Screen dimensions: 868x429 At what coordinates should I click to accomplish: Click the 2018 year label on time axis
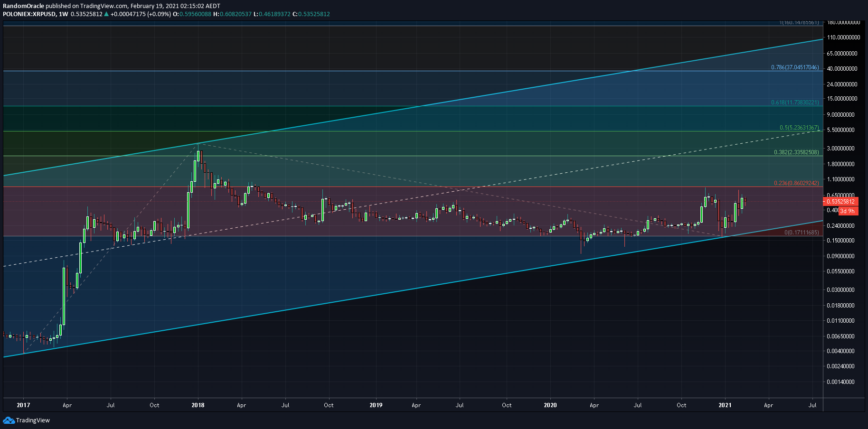point(198,405)
